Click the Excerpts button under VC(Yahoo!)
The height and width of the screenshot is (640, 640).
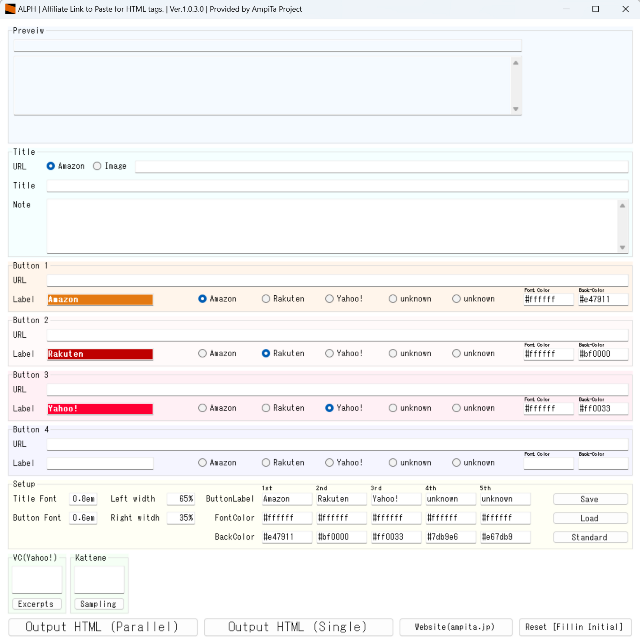(37, 604)
